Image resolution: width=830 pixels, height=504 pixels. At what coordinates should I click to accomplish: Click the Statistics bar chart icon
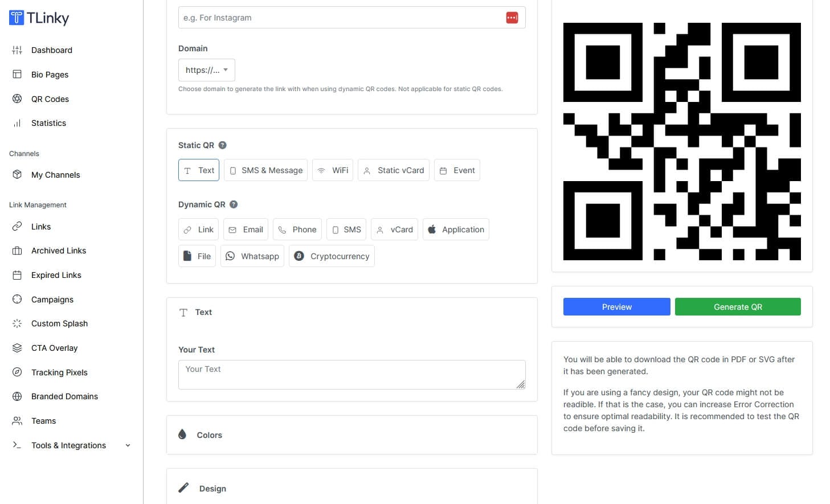coord(17,123)
